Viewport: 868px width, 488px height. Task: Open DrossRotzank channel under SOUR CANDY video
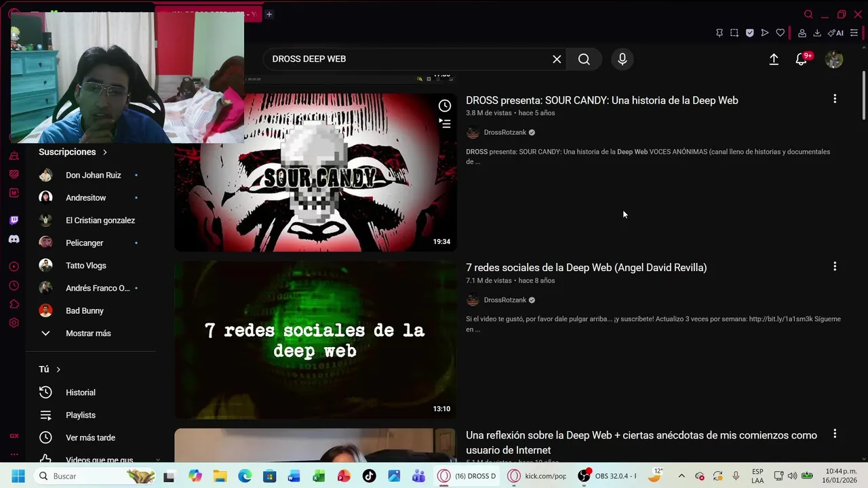point(505,132)
